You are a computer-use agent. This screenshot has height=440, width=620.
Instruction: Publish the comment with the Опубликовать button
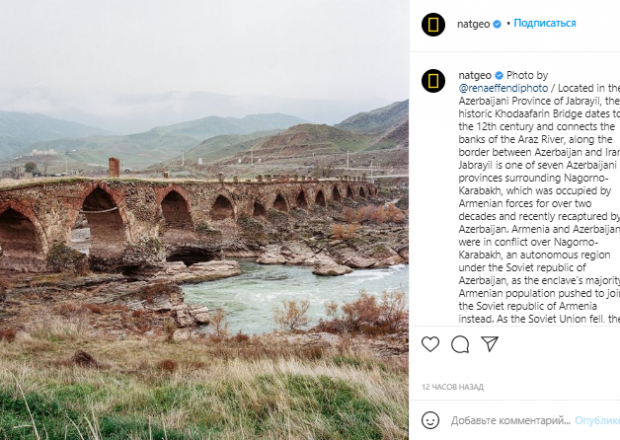click(x=597, y=420)
